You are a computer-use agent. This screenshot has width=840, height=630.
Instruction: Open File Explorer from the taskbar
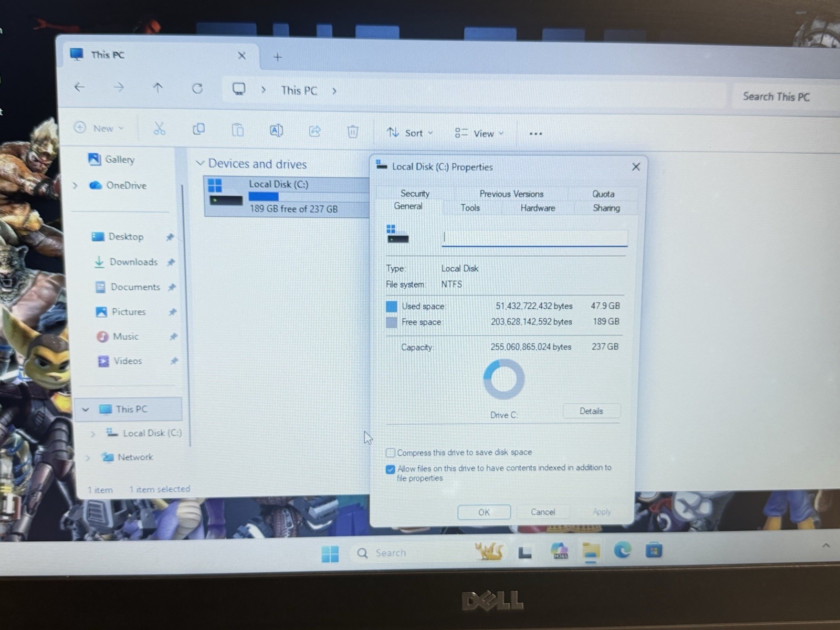pyautogui.click(x=591, y=552)
